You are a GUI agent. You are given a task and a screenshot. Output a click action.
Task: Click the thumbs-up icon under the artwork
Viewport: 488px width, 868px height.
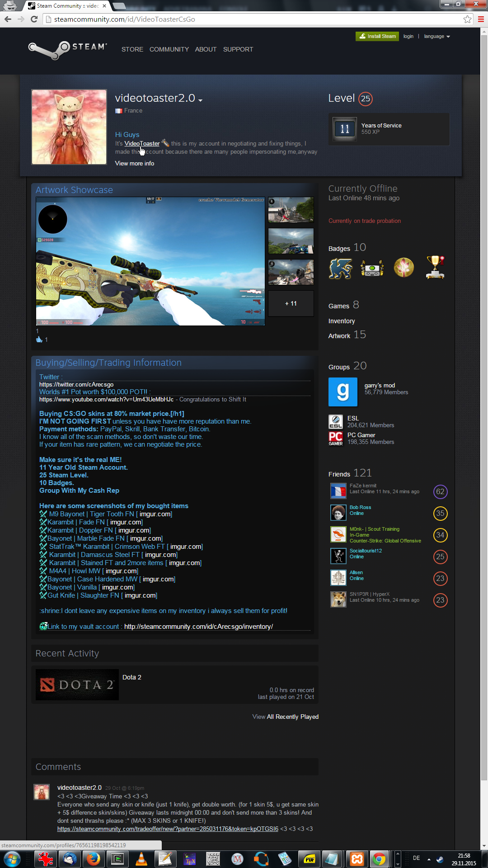(39, 340)
